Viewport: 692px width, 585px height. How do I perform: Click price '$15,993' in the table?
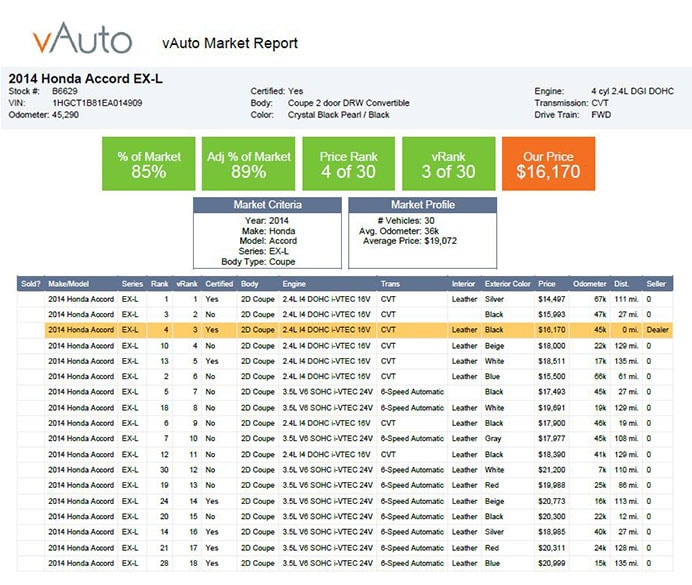pos(552,315)
